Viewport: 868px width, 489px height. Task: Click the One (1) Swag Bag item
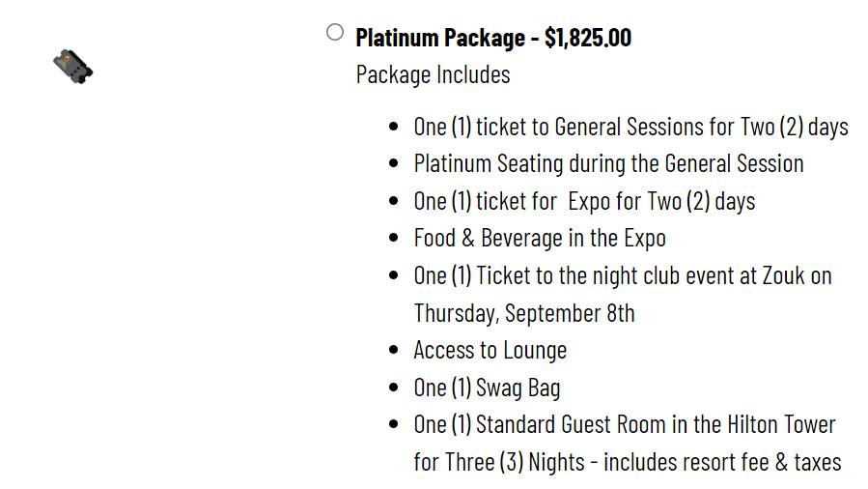pos(488,388)
